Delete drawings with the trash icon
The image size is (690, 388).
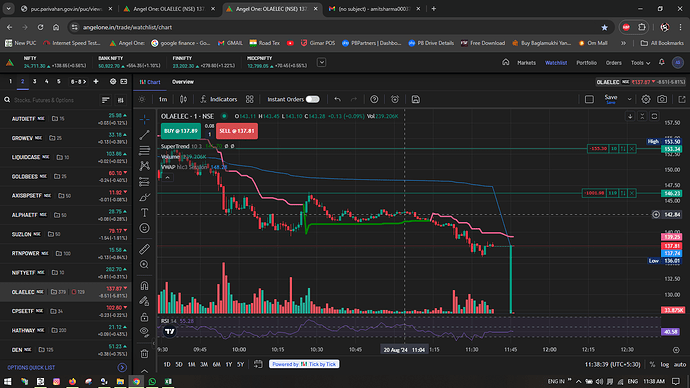coord(144,353)
